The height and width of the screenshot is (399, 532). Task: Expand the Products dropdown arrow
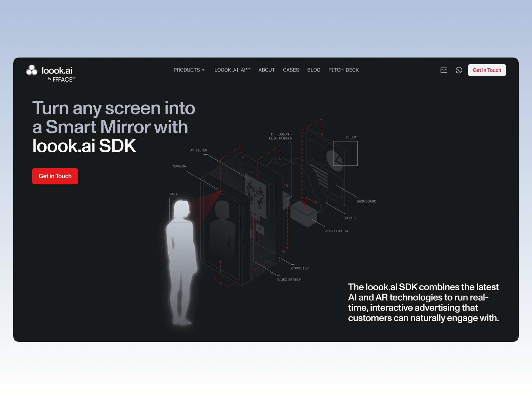(x=203, y=70)
